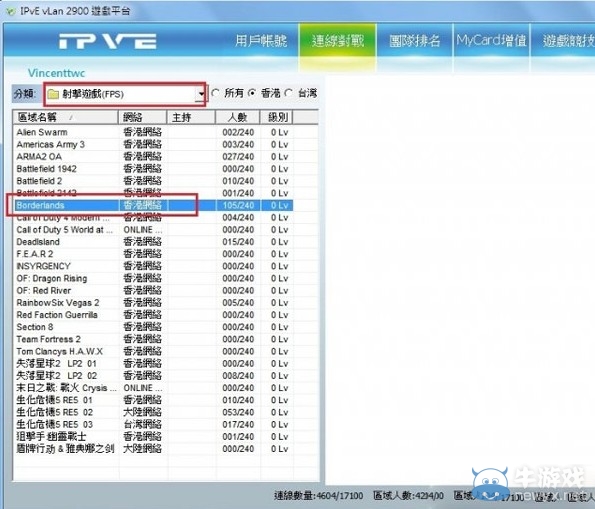The image size is (595, 509).
Task: Select the DeadIsland room entry
Action: [154, 242]
